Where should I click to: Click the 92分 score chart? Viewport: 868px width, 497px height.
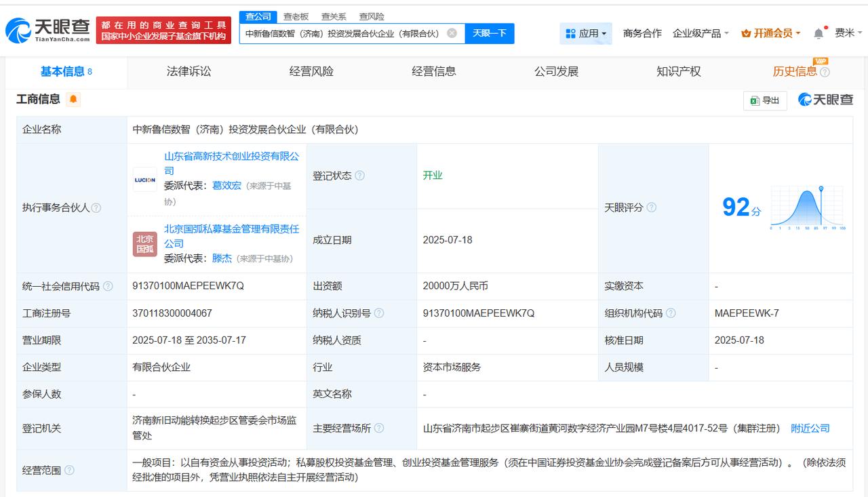(x=807, y=209)
